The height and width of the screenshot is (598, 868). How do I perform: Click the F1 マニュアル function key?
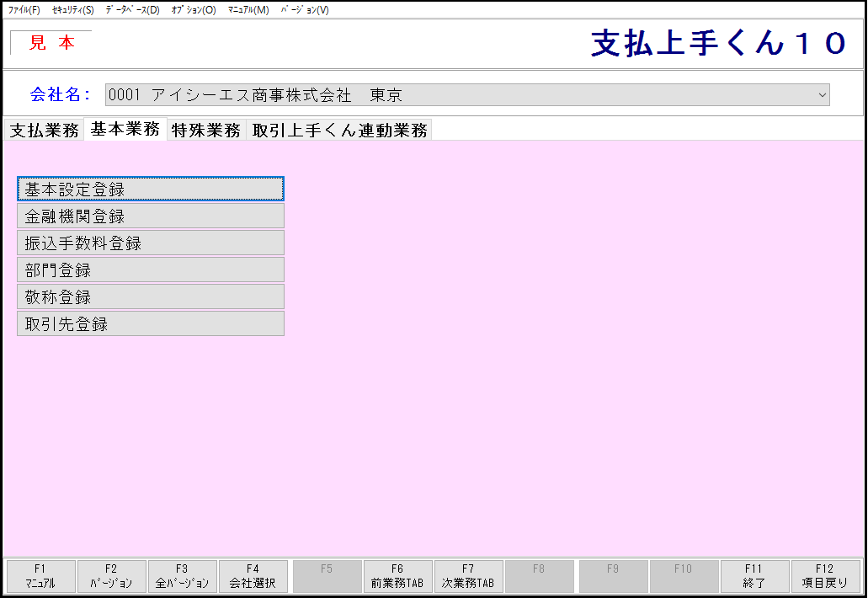[40, 576]
